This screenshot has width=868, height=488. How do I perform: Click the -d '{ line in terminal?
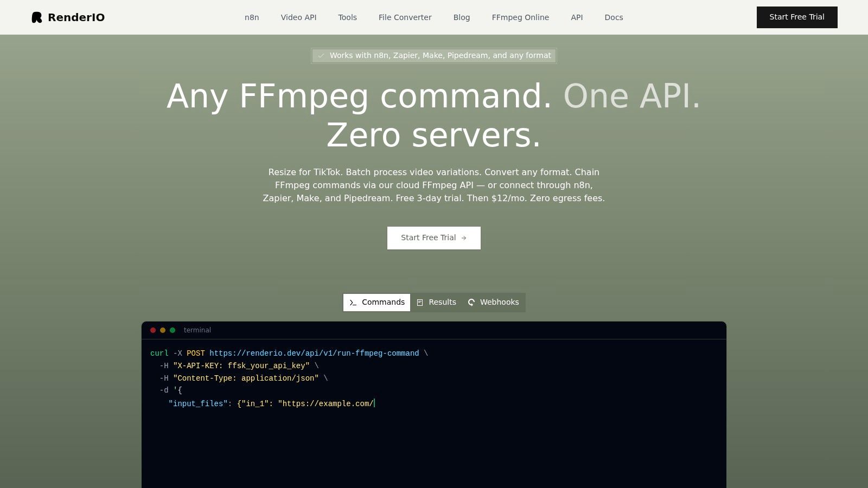(171, 390)
